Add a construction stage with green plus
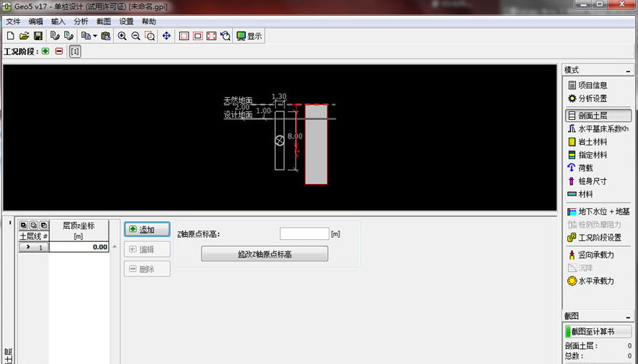The image size is (638, 364). [x=46, y=51]
